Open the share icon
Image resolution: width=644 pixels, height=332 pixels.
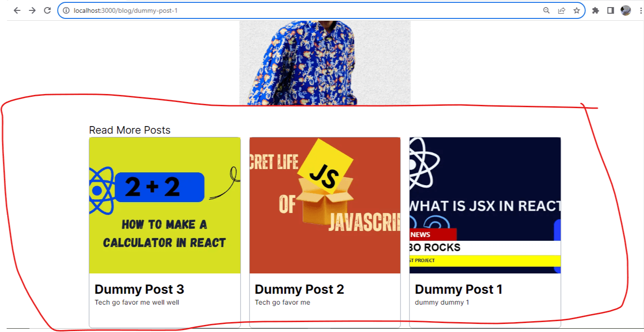click(561, 10)
